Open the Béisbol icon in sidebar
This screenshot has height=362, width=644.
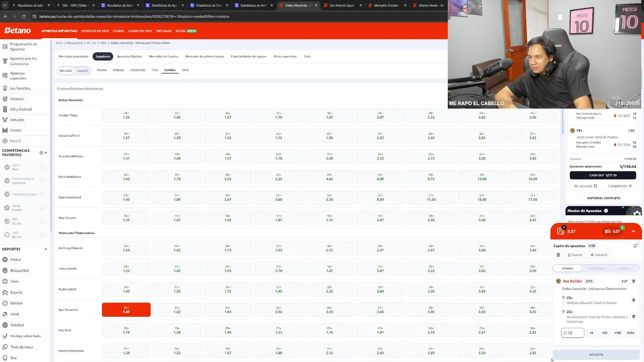(5, 303)
